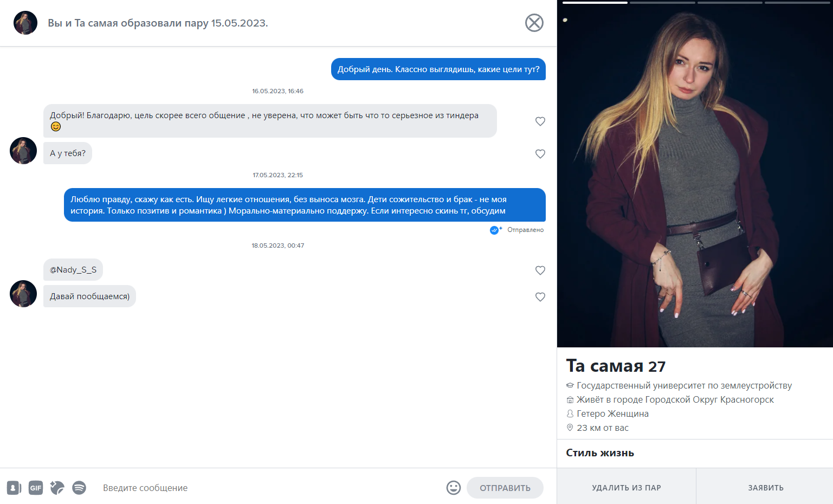Click the 'Добрый день. Классно выглядишь' message

point(438,69)
